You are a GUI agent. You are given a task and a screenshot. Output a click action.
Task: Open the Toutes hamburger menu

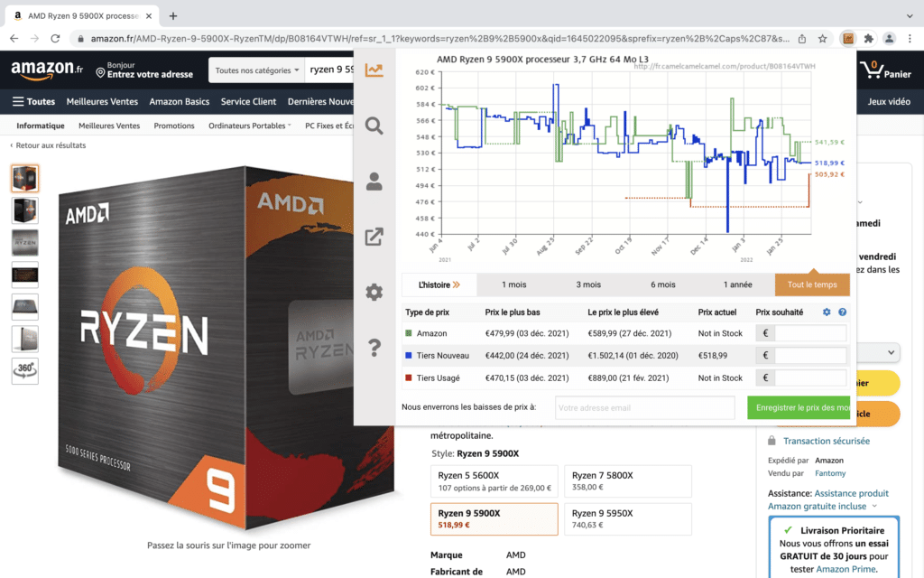(34, 101)
